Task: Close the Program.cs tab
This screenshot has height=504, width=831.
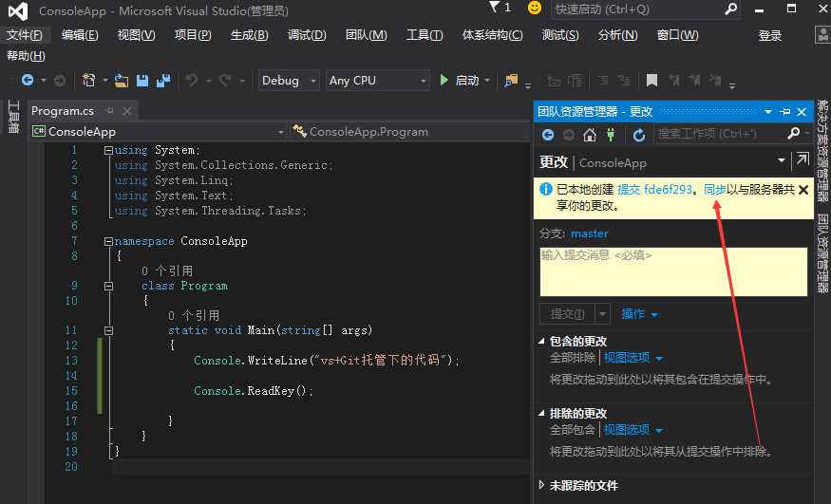Action: pyautogui.click(x=126, y=111)
